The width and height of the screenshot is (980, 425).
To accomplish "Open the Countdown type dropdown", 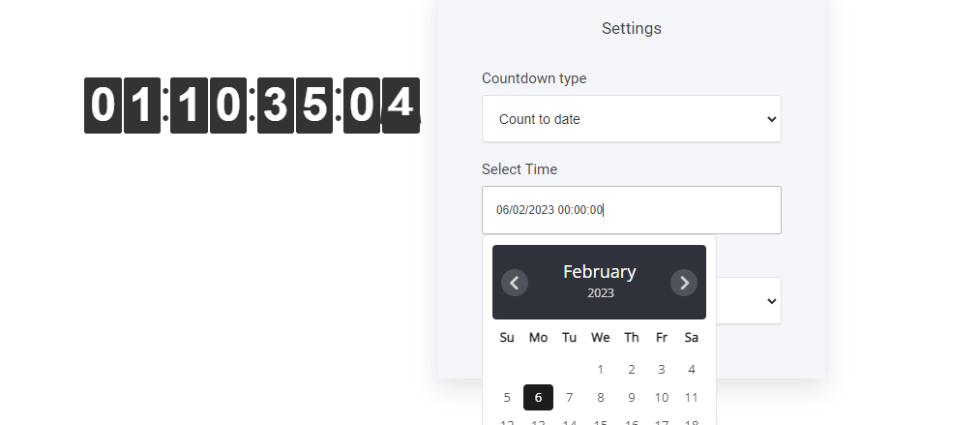I will tap(631, 119).
